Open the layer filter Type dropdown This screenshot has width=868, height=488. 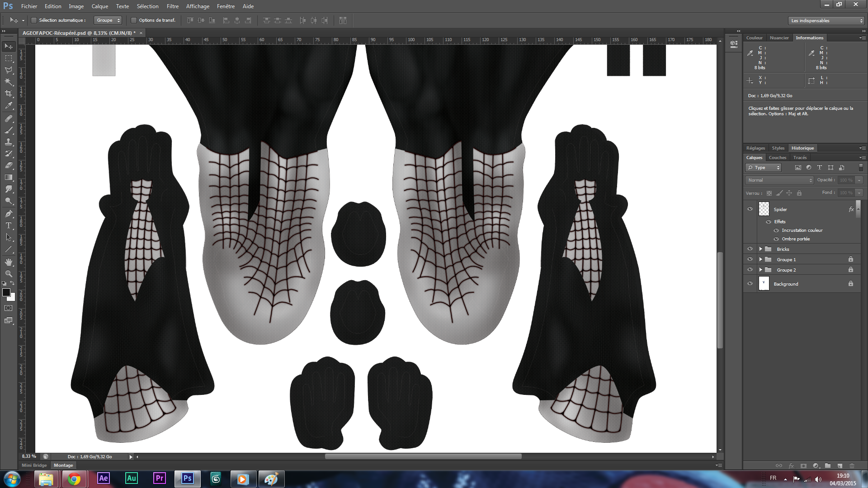coord(763,168)
